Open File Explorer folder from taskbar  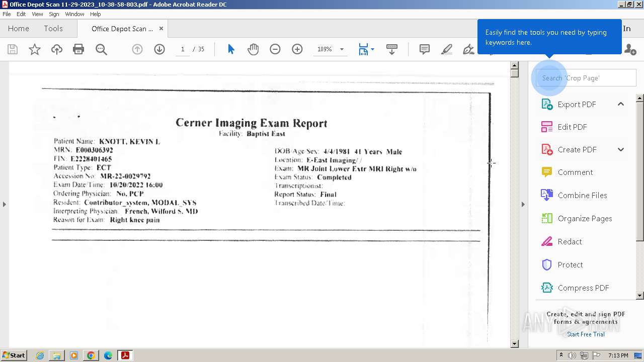pyautogui.click(x=57, y=355)
